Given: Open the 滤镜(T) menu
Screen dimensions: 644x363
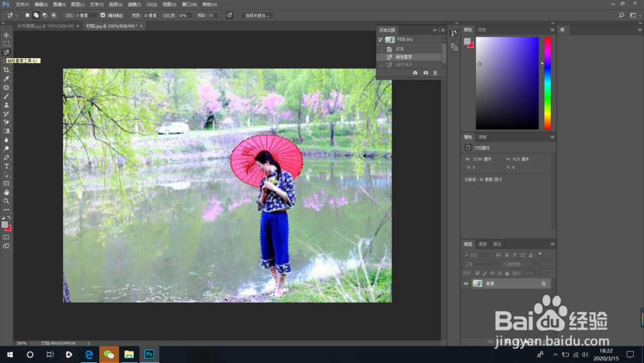Looking at the screenshot, I should click(135, 5).
